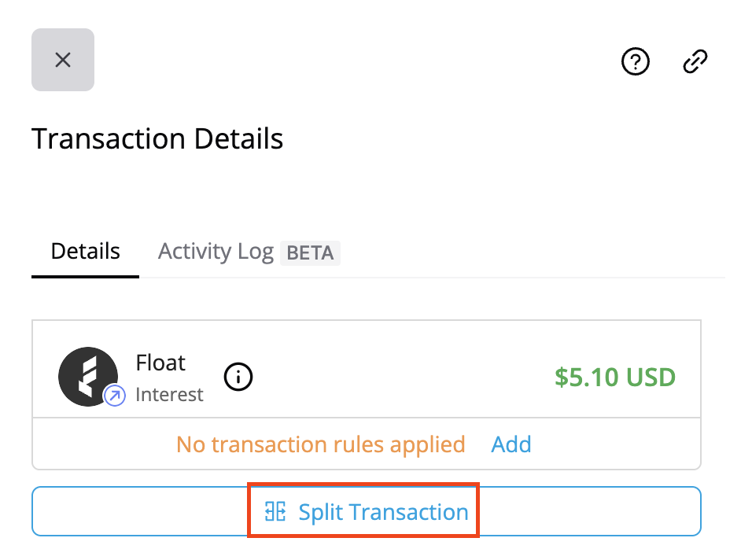Image resolution: width=752 pixels, height=560 pixels.
Task: Switch to the Activity Log tab
Action: [216, 251]
